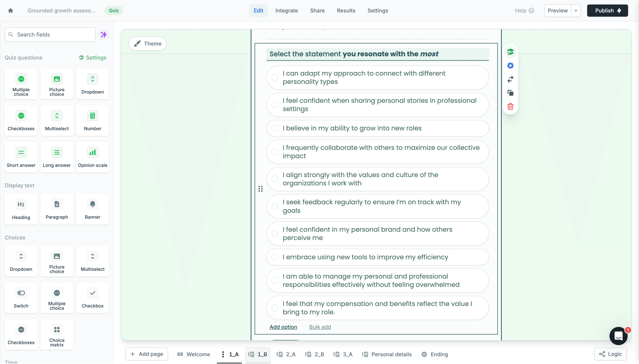Select 'I embrace using new tools' option
The width and height of the screenshot is (639, 364).
378,257
